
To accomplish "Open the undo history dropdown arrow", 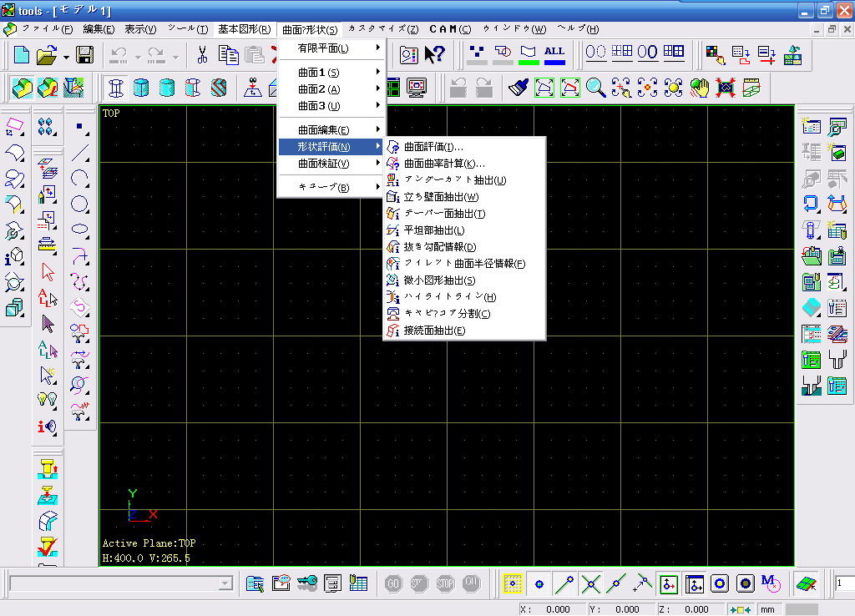I will (138, 57).
